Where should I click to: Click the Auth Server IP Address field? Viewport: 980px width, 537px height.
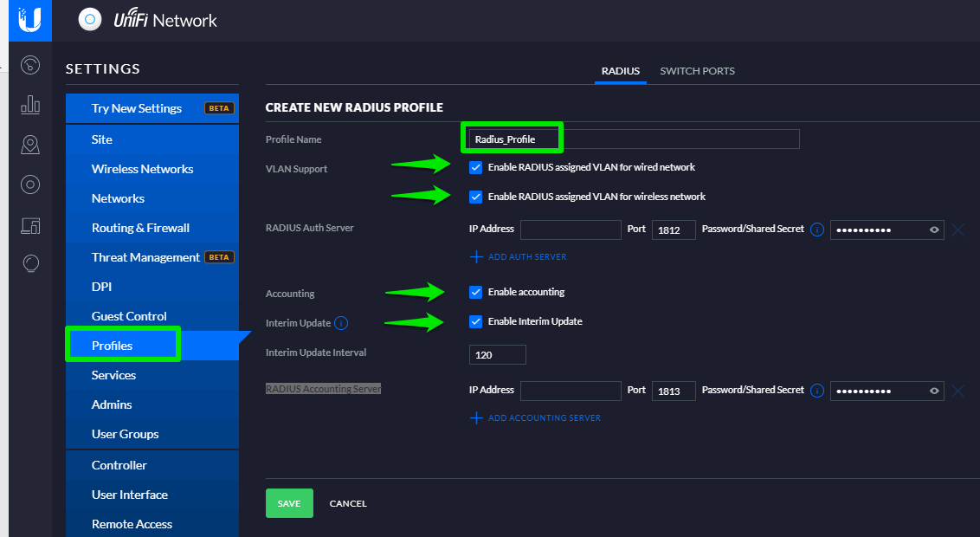[571, 230]
